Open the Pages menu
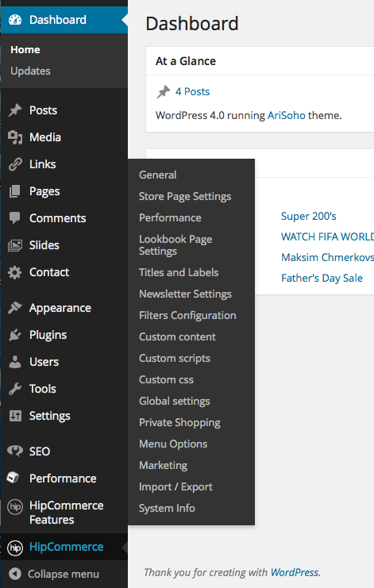 (64, 191)
